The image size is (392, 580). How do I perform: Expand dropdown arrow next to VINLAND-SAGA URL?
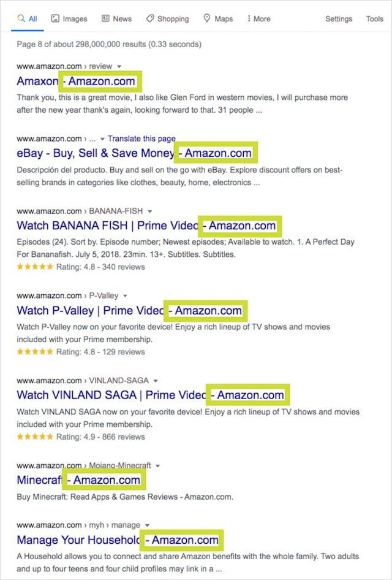[x=156, y=381]
